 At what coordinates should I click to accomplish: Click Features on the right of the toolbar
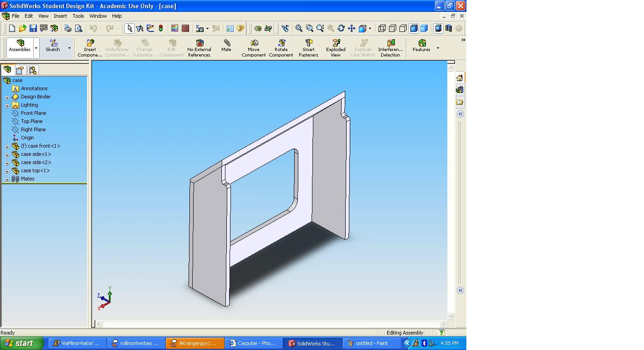click(421, 47)
